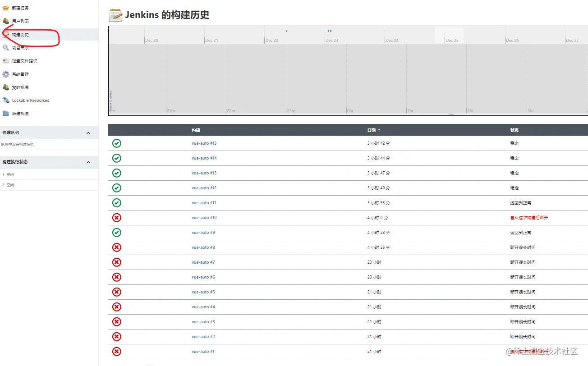Click the success status icon for vue-auto #12

pyautogui.click(x=116, y=188)
